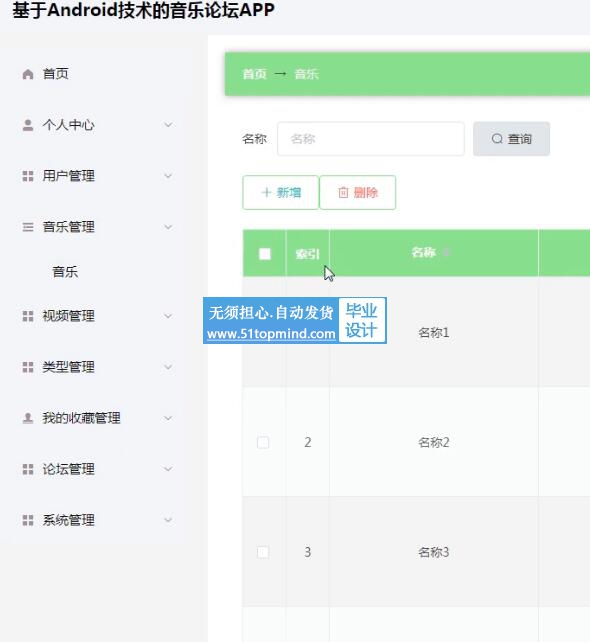Screen dimensions: 590x642
Task: Click the grid icon beside 视频管理
Action: pos(28,316)
